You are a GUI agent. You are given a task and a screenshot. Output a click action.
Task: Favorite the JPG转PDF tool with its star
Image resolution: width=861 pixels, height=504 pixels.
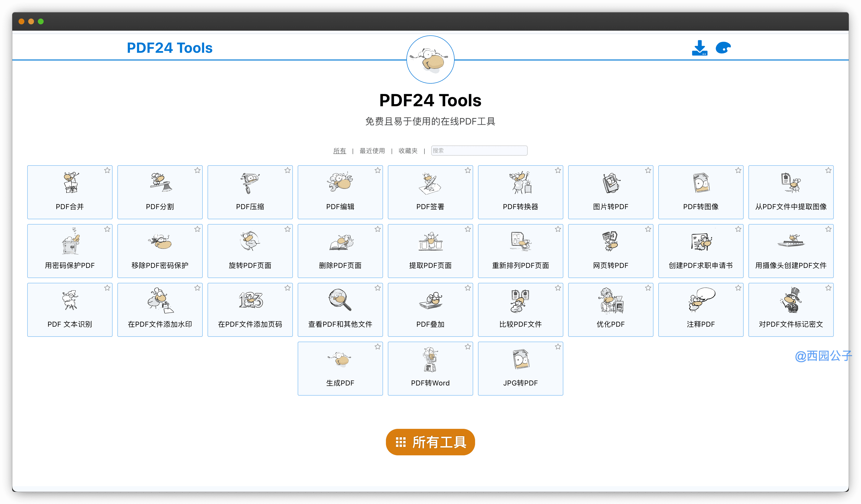[558, 347]
